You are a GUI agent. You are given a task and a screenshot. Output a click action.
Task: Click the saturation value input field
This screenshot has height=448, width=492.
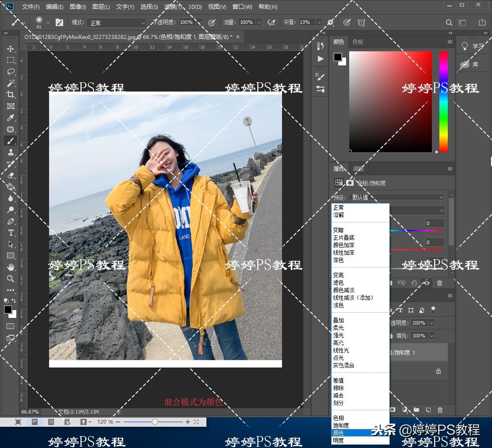tap(435, 242)
